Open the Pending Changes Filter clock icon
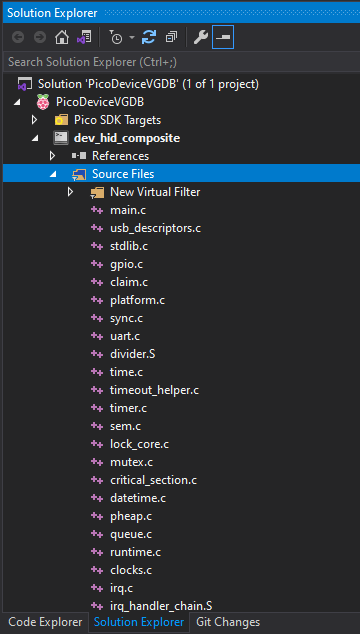Viewport: 360px width, 634px height. [116, 38]
